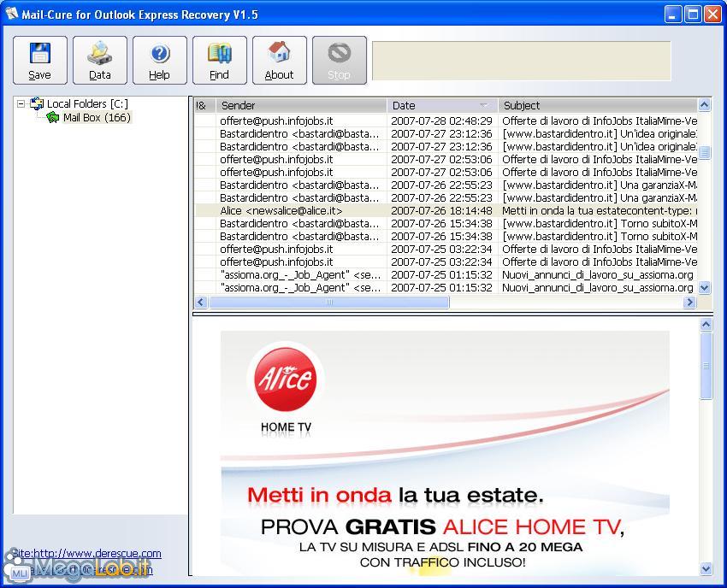Click the !& column header
Image resolution: width=727 pixels, height=588 pixels.
coord(205,106)
